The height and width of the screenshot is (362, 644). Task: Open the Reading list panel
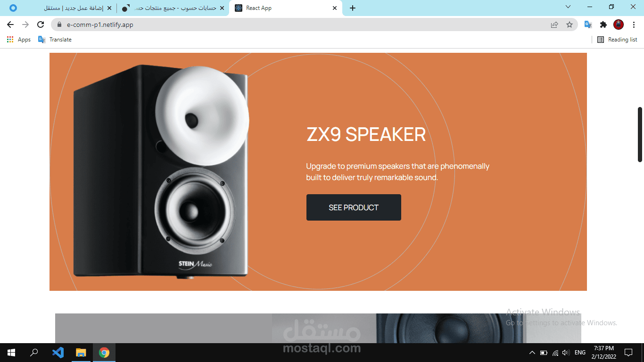coord(617,40)
